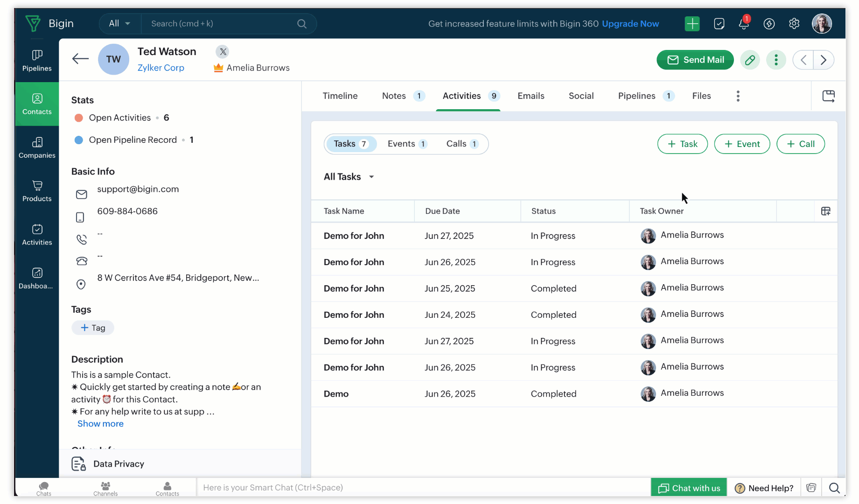Open Data Privacy section

tap(108, 464)
